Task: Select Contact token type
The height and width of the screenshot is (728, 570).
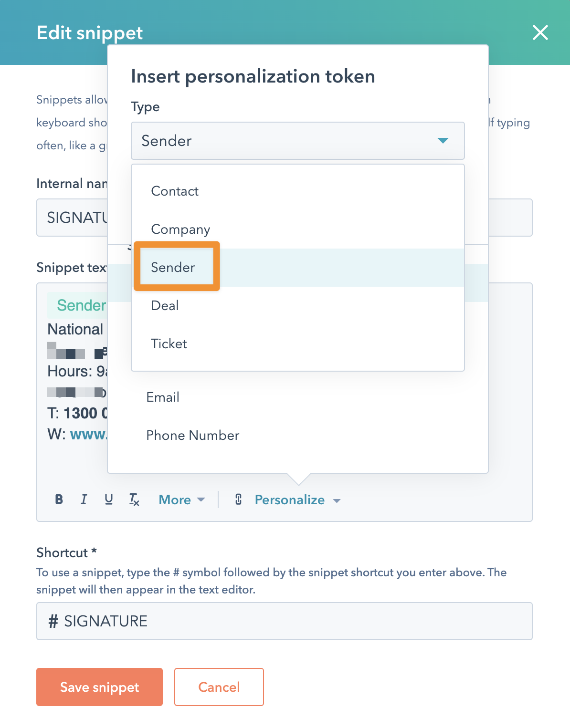Action: click(175, 191)
